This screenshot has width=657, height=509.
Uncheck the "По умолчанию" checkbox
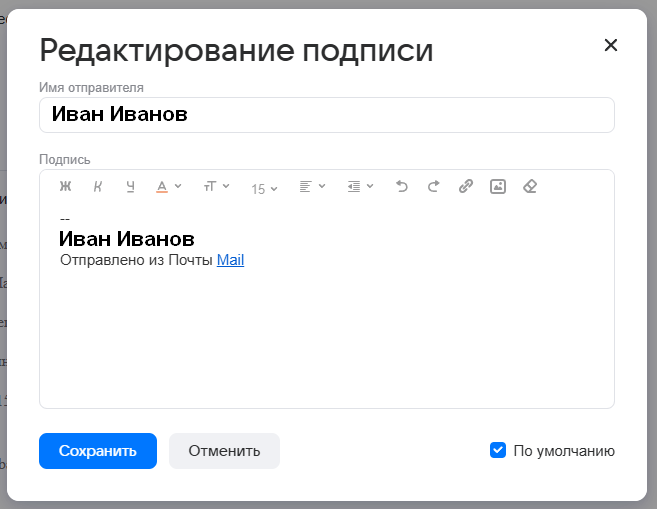tap(498, 450)
